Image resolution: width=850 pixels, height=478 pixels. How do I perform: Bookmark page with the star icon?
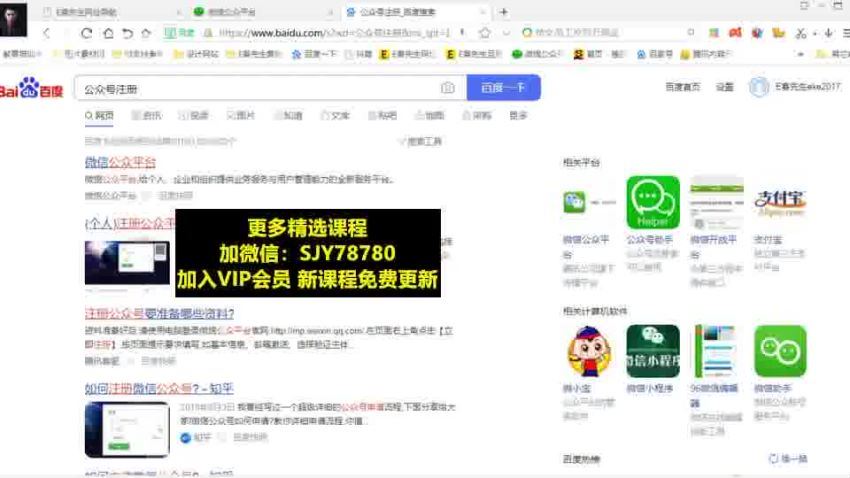coord(485,33)
